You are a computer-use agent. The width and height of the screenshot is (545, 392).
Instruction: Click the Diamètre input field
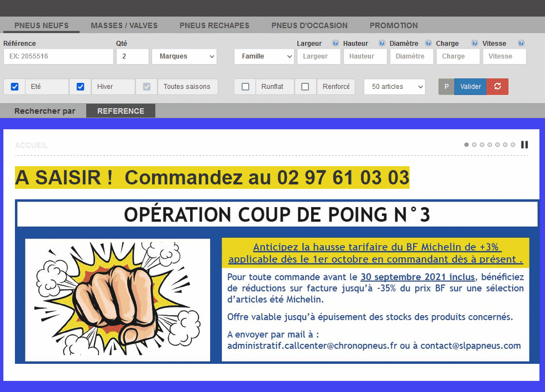(412, 56)
